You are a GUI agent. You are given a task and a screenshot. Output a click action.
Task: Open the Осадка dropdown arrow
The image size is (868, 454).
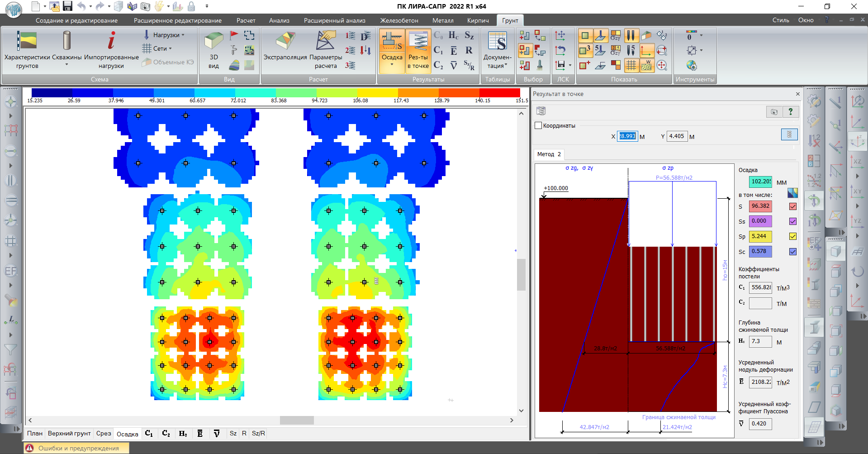tap(392, 65)
